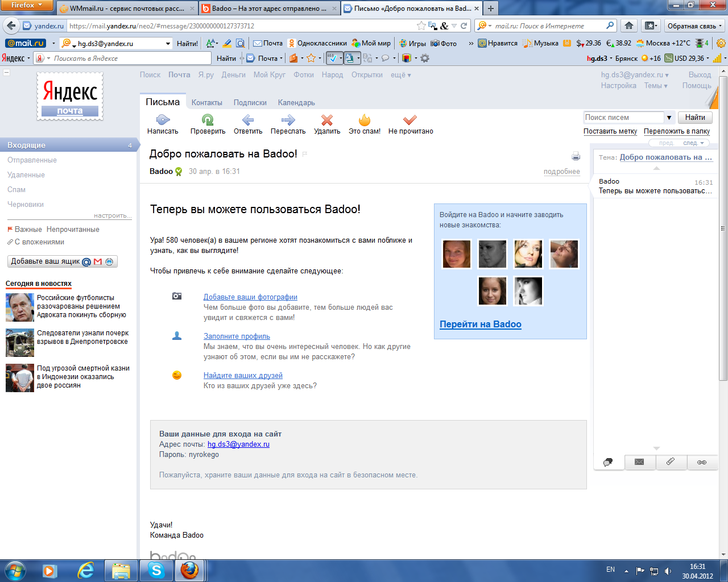
Task: Expand the ещё services menu
Action: point(400,75)
